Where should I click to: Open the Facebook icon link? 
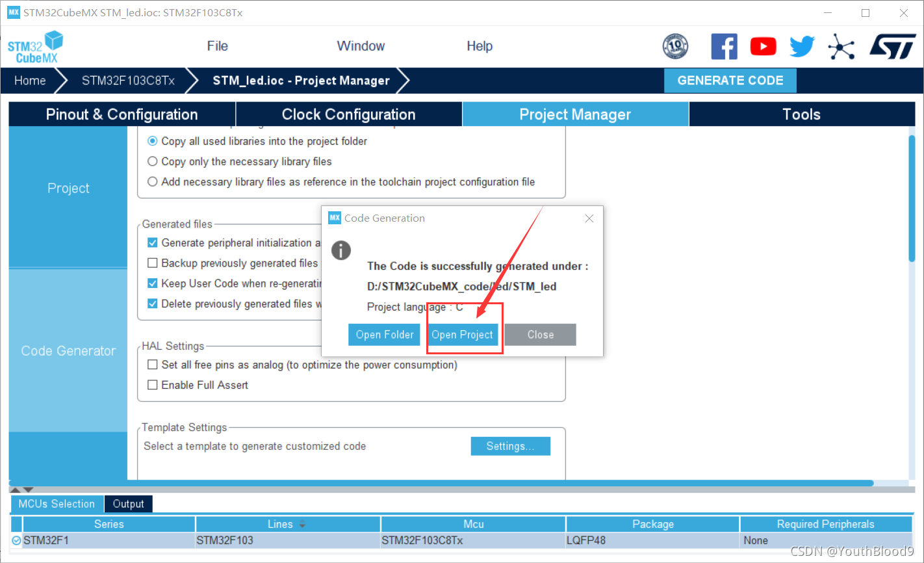[x=724, y=46]
